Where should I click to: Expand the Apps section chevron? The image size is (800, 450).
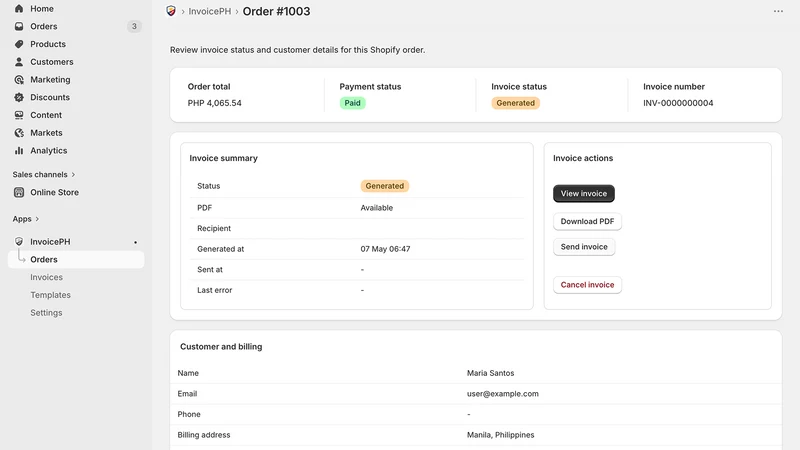click(37, 219)
